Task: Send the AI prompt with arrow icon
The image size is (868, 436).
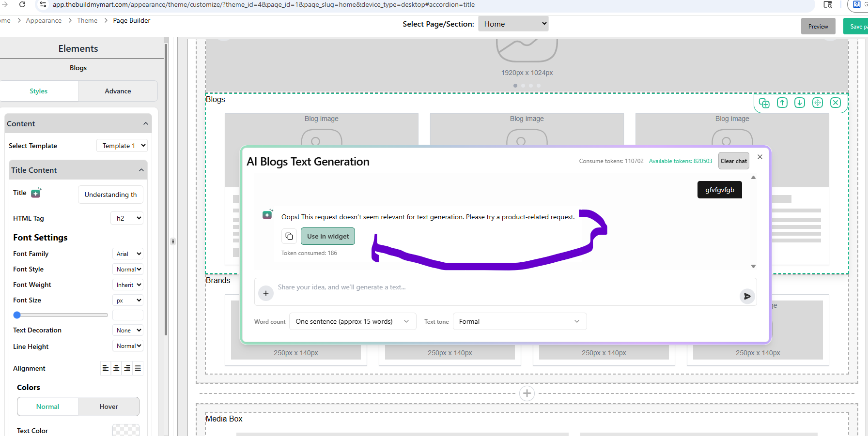Action: tap(747, 296)
